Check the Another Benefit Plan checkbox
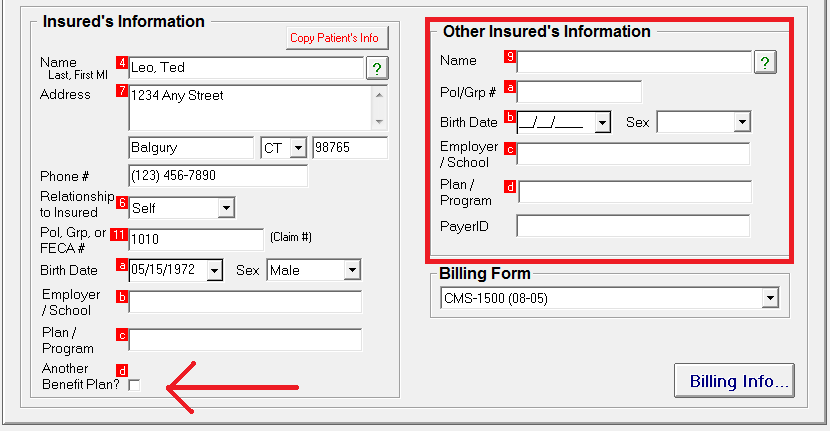This screenshot has width=830, height=431. point(134,386)
